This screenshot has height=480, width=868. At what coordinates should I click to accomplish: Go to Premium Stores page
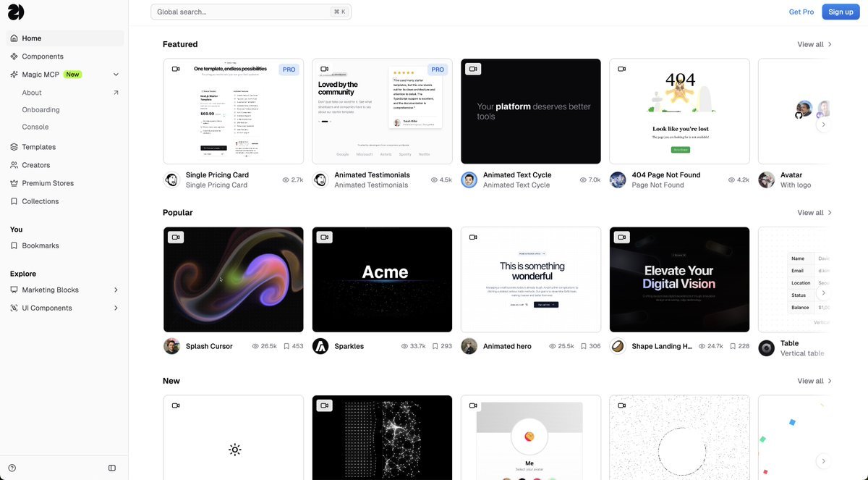[x=48, y=183]
